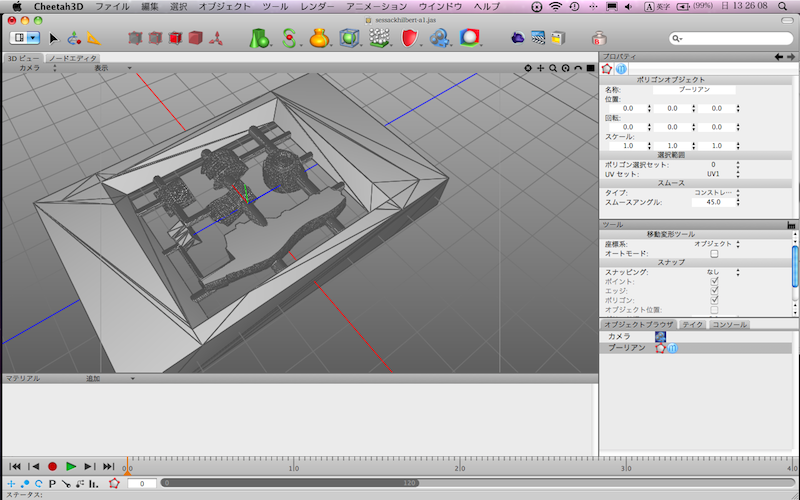Uncheck the エッジ snapping checkbox

coord(714,291)
